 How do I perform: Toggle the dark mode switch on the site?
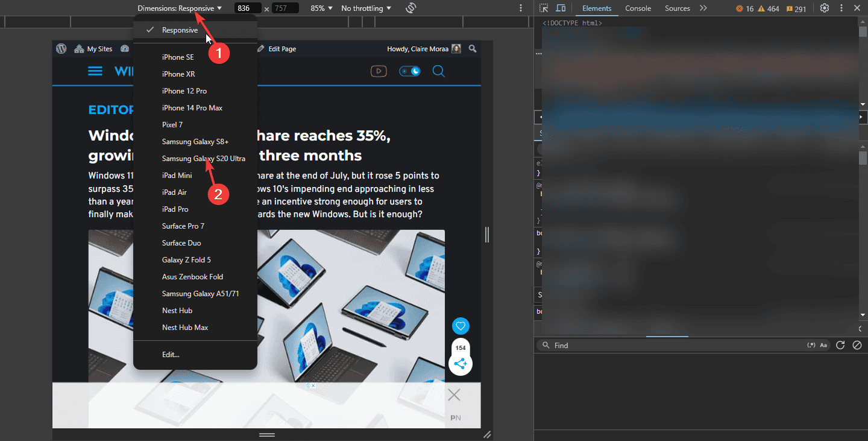[x=410, y=71]
